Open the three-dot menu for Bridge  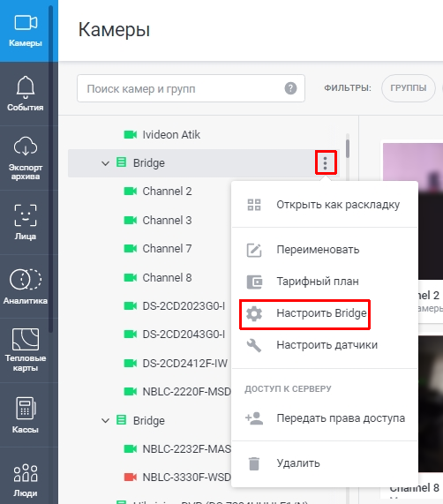326,163
